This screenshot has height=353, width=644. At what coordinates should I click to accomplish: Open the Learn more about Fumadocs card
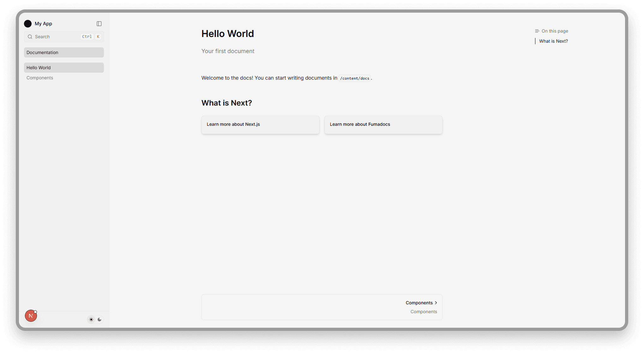pyautogui.click(x=383, y=125)
